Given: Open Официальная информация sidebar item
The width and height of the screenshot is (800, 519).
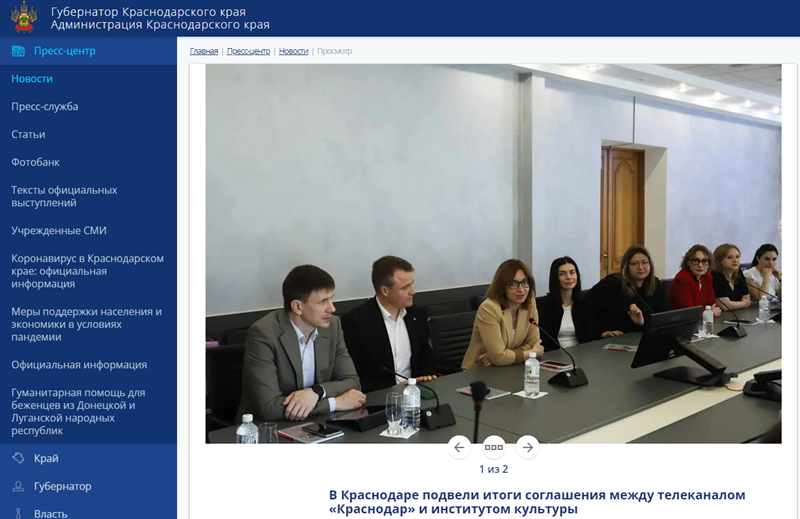Looking at the screenshot, I should [79, 365].
